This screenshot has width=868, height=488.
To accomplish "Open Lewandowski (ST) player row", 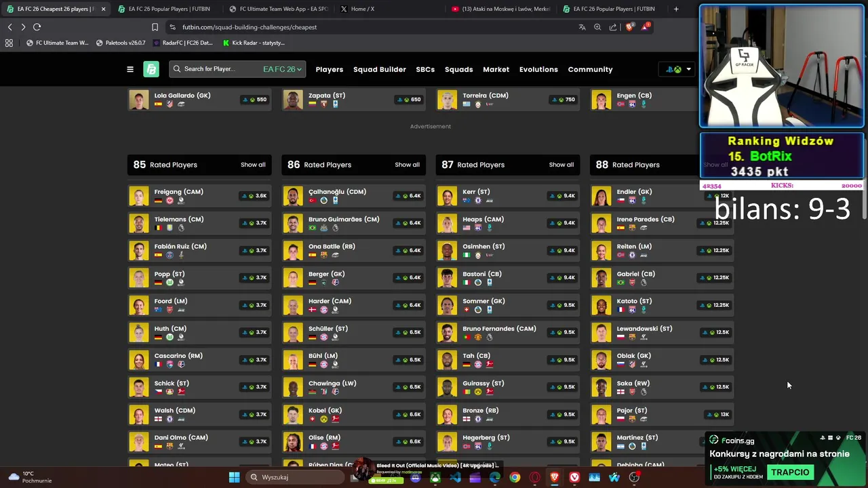I will 662,332.
